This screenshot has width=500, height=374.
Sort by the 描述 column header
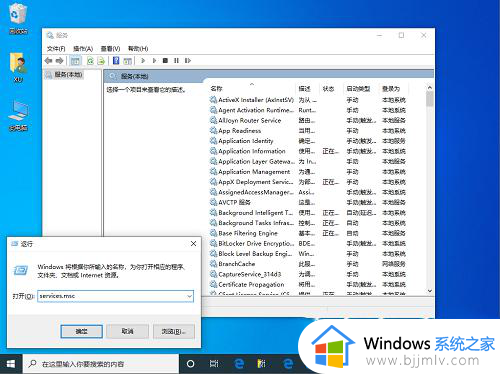tap(307, 88)
